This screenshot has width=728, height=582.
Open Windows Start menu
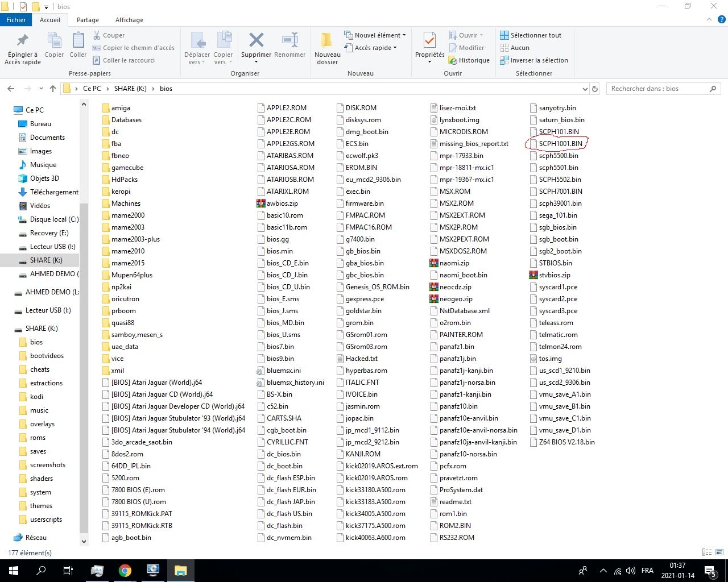coord(14,571)
